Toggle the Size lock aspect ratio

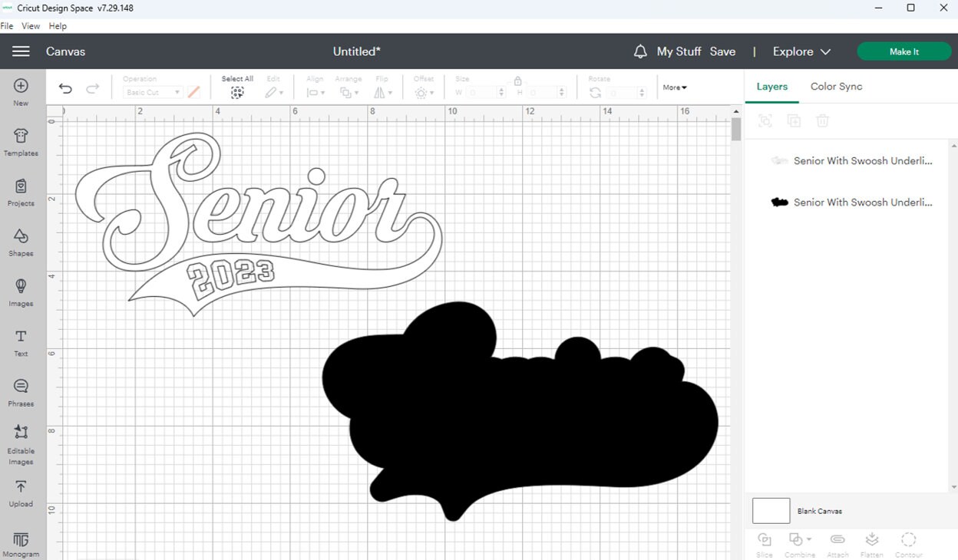pyautogui.click(x=517, y=80)
